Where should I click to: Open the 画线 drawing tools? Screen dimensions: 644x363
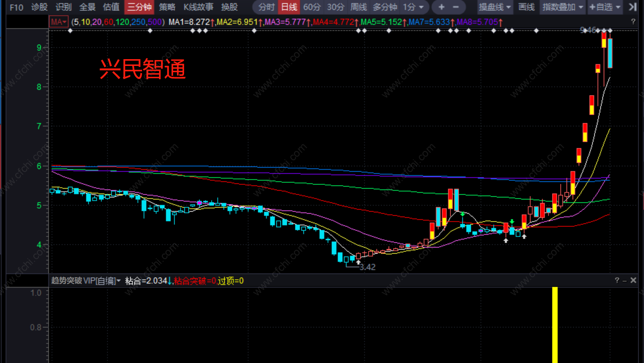click(526, 7)
